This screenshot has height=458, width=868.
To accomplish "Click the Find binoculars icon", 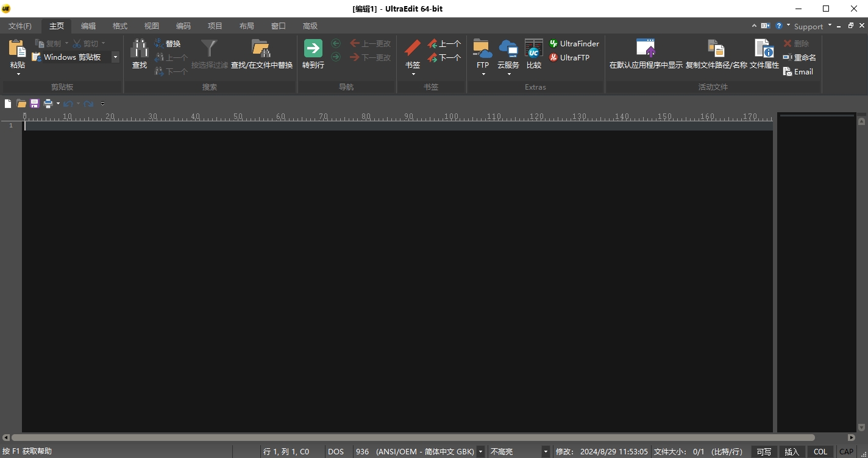I will click(140, 49).
